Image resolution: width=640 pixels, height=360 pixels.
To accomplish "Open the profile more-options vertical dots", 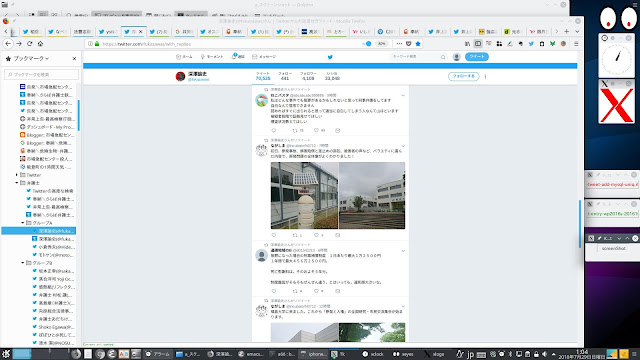I will 485,76.
